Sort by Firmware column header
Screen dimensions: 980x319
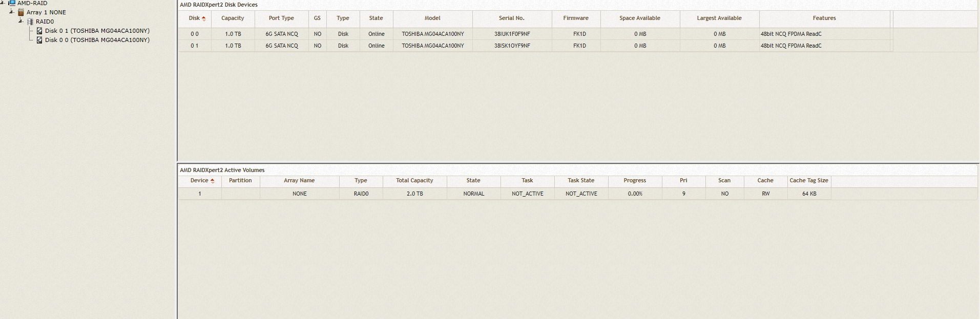coord(576,18)
